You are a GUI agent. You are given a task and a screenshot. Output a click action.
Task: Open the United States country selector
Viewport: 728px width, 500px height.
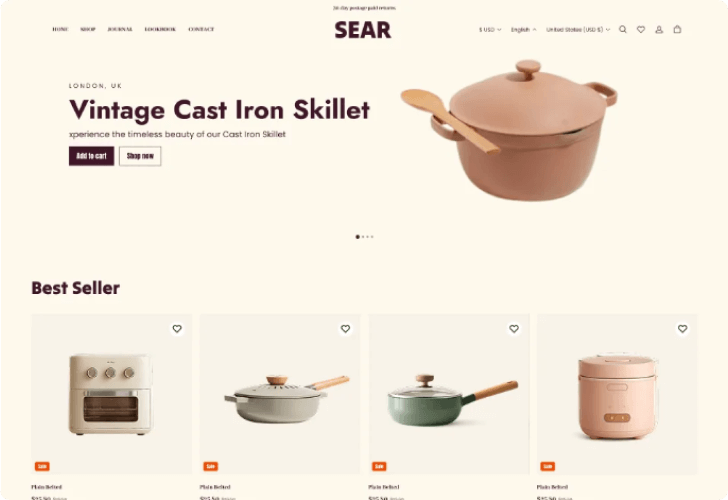578,29
